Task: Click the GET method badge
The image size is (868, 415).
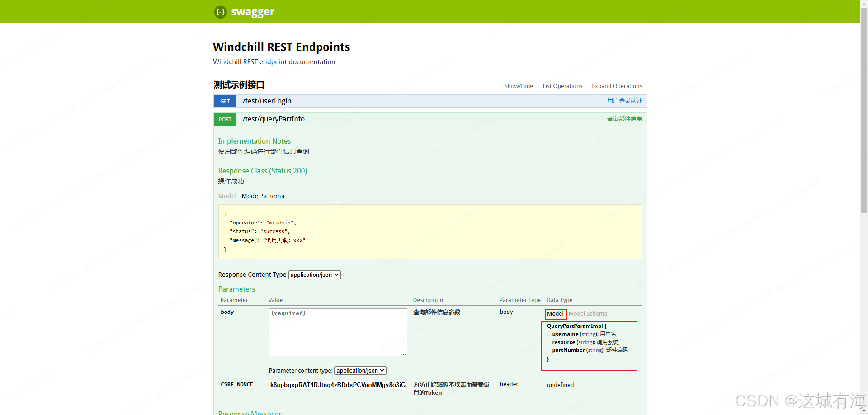Action: (225, 101)
